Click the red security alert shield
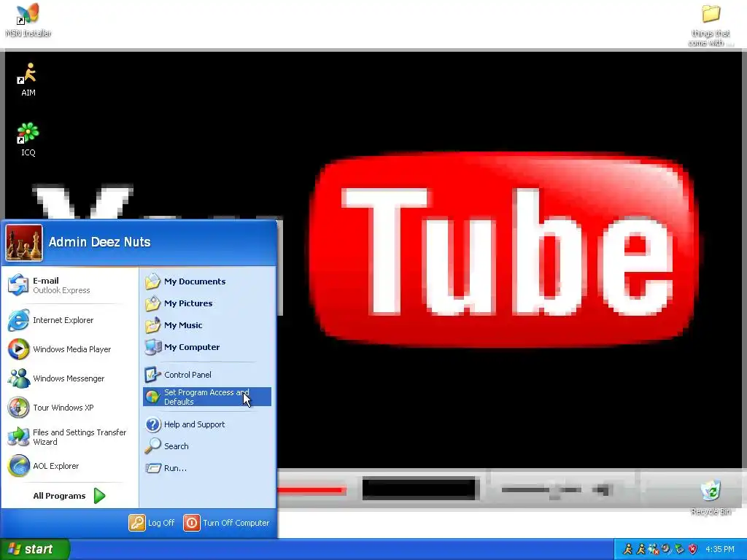This screenshot has width=747, height=560. (x=693, y=549)
